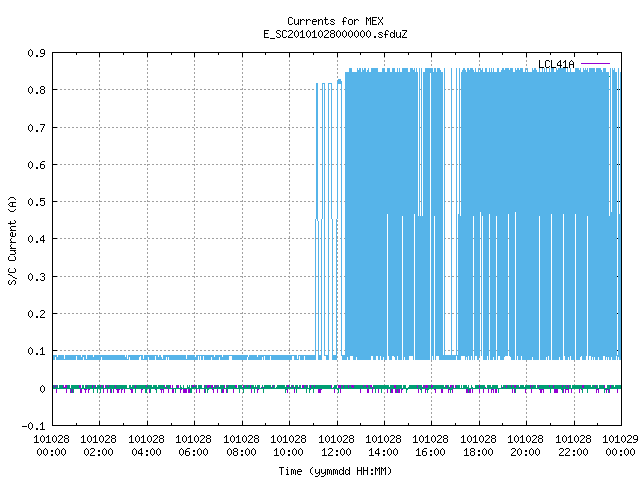Screen dimensions: 640x480
Task: Select the 08:00 x-axis time label
Action: [241, 452]
